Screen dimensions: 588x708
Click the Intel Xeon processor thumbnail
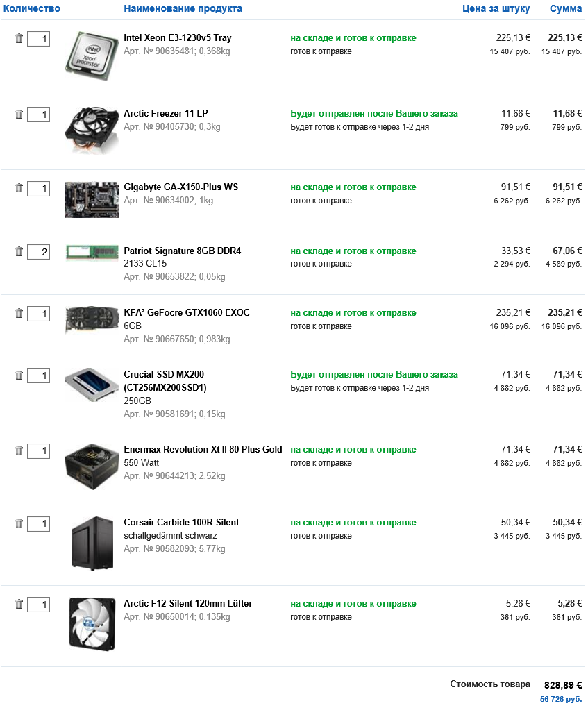[x=92, y=52]
